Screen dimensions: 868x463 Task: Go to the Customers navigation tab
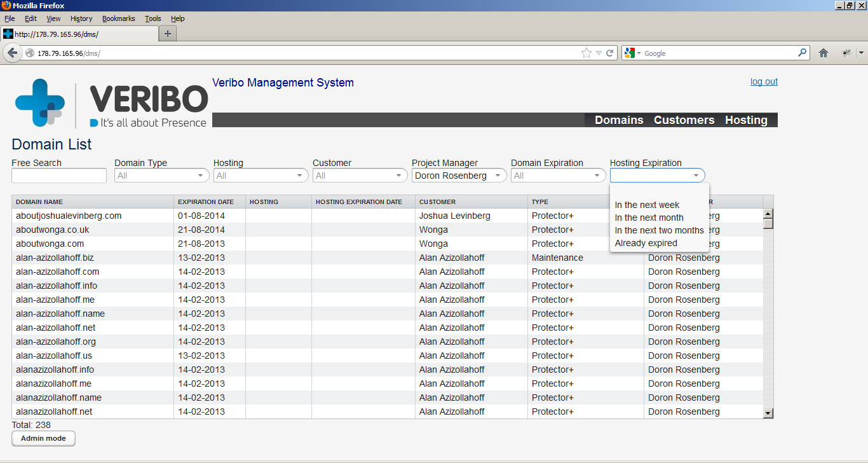684,120
